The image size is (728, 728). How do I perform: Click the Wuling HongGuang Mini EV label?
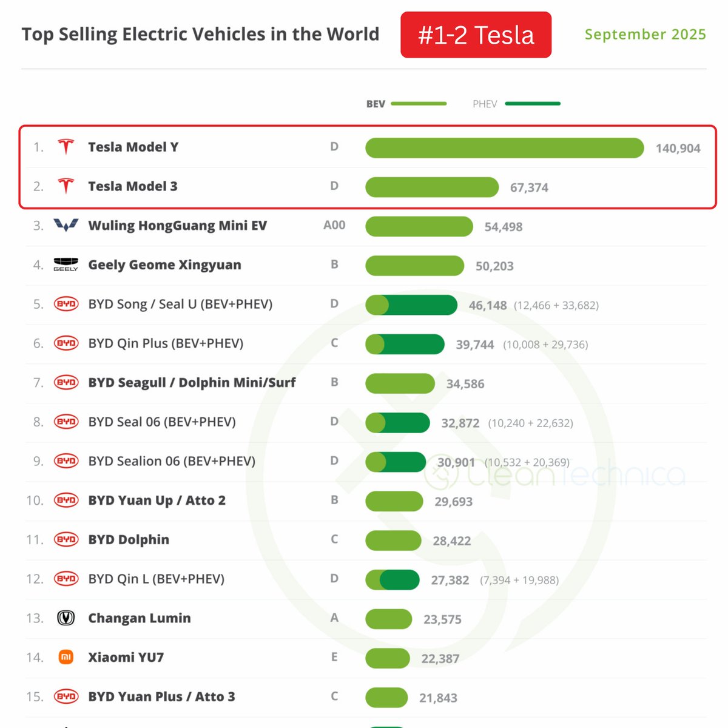coord(177,226)
